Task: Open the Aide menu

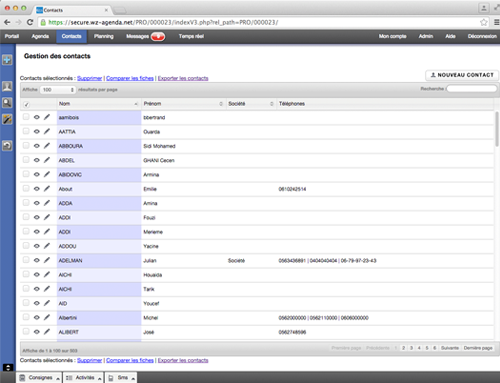Action: coord(450,36)
